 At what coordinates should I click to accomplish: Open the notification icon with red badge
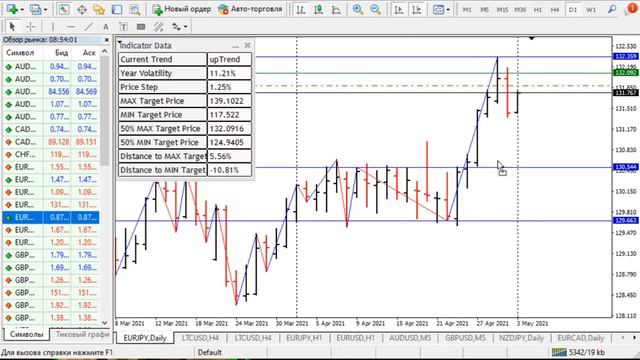pyautogui.click(x=631, y=9)
